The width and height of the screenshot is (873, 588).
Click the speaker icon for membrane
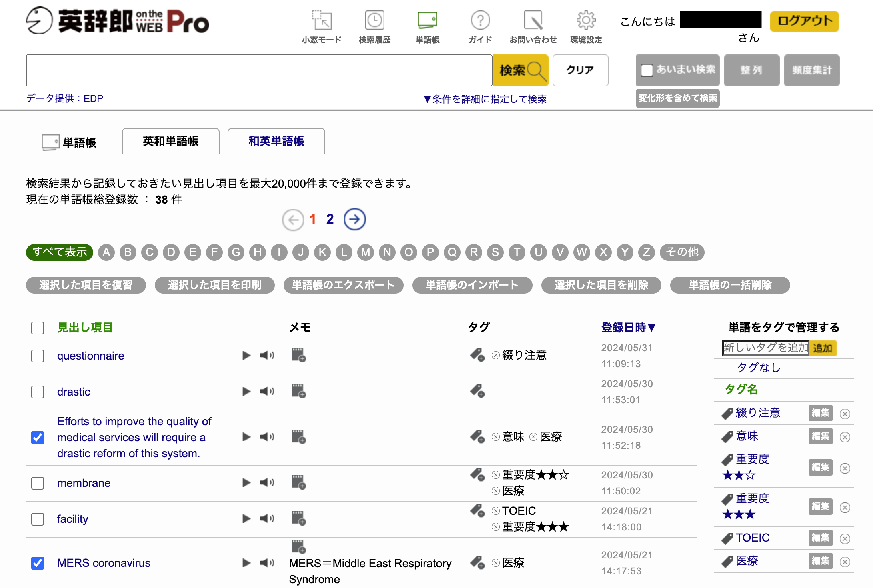pos(267,482)
